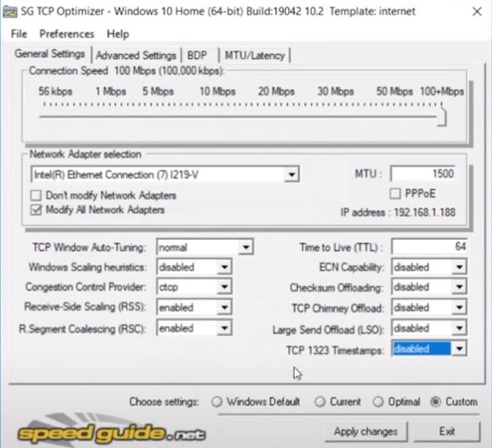Click the SG TCP Optimizer title bar icon
The height and width of the screenshot is (448, 492).
click(x=9, y=11)
